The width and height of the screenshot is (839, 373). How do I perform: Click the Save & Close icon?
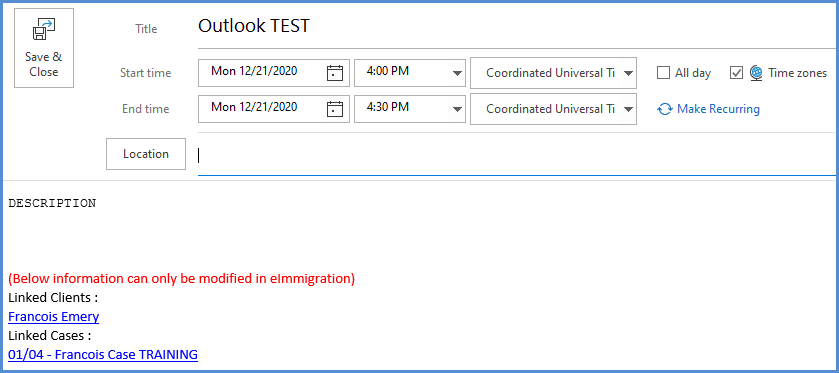pos(44,29)
